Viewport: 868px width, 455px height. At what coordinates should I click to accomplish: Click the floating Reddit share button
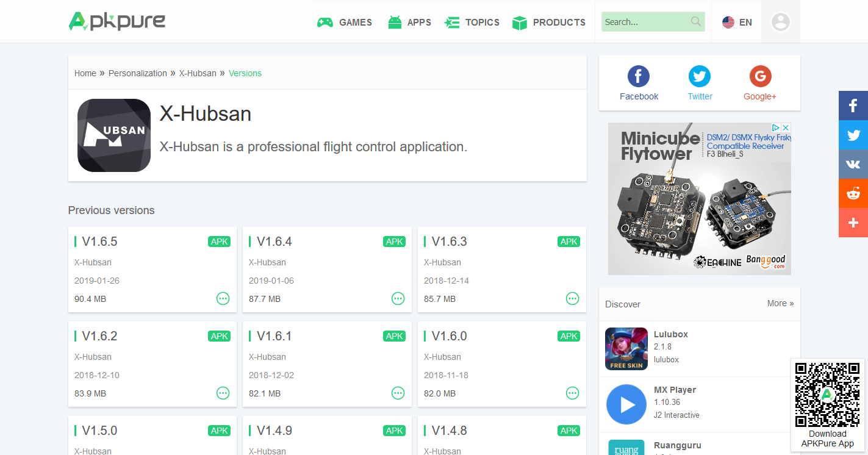coord(853,193)
